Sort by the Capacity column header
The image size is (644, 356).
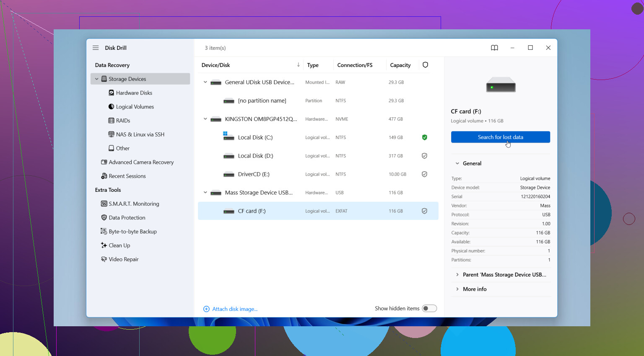(400, 65)
